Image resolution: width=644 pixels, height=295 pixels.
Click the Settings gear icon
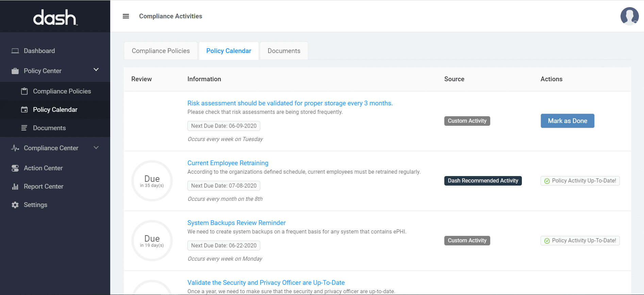[15, 205]
